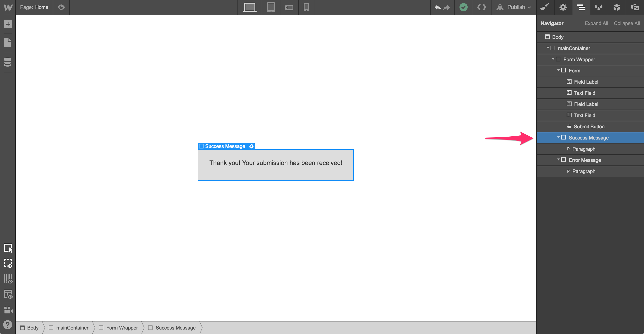This screenshot has width=644, height=334.
Task: Open the Add Elements panel
Action: 8,24
